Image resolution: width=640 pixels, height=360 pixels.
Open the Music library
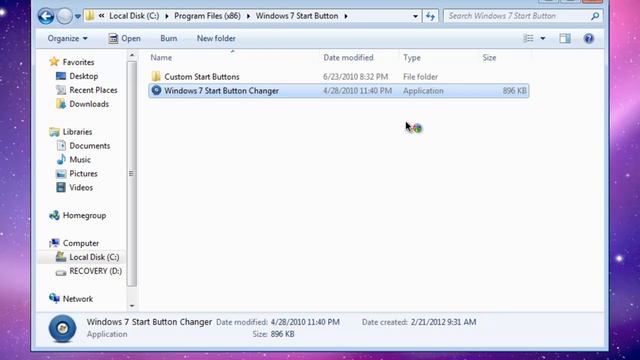80,160
